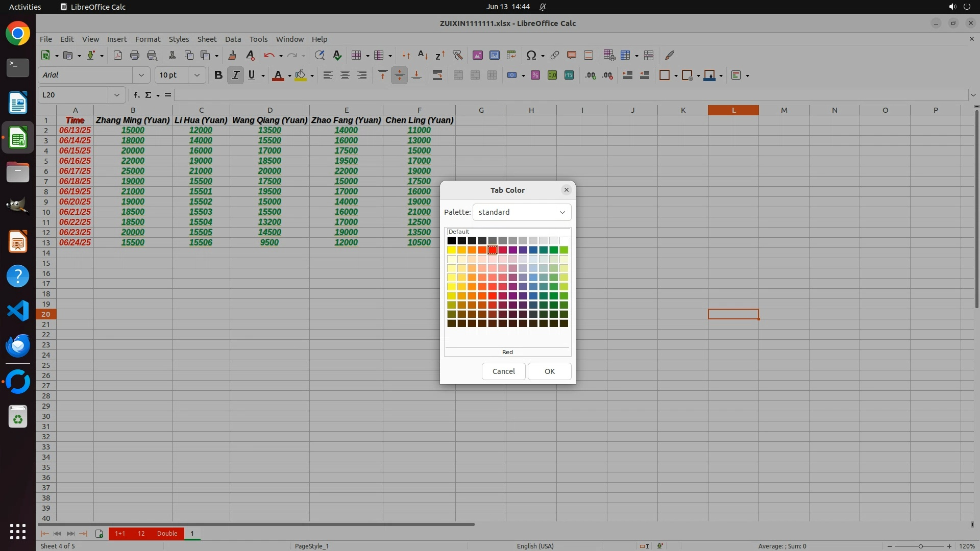Image resolution: width=980 pixels, height=551 pixels.
Task: Click the Name Box showing L20
Action: pyautogui.click(x=73, y=95)
